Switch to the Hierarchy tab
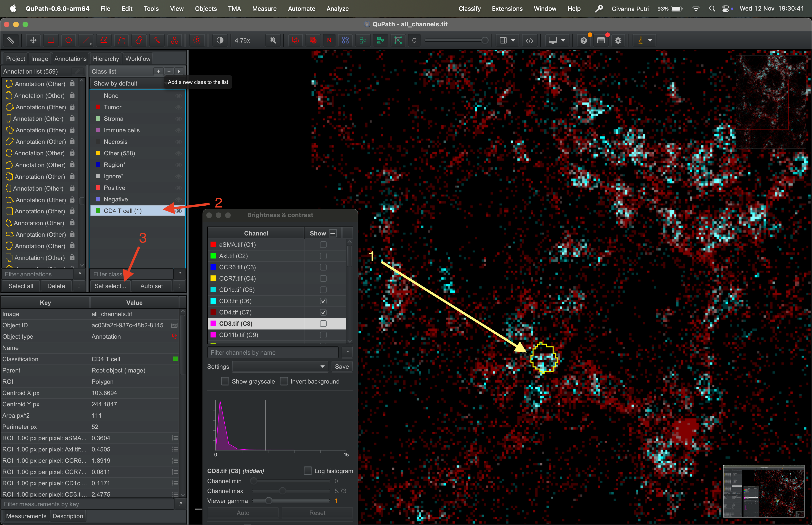The image size is (812, 525). point(106,59)
